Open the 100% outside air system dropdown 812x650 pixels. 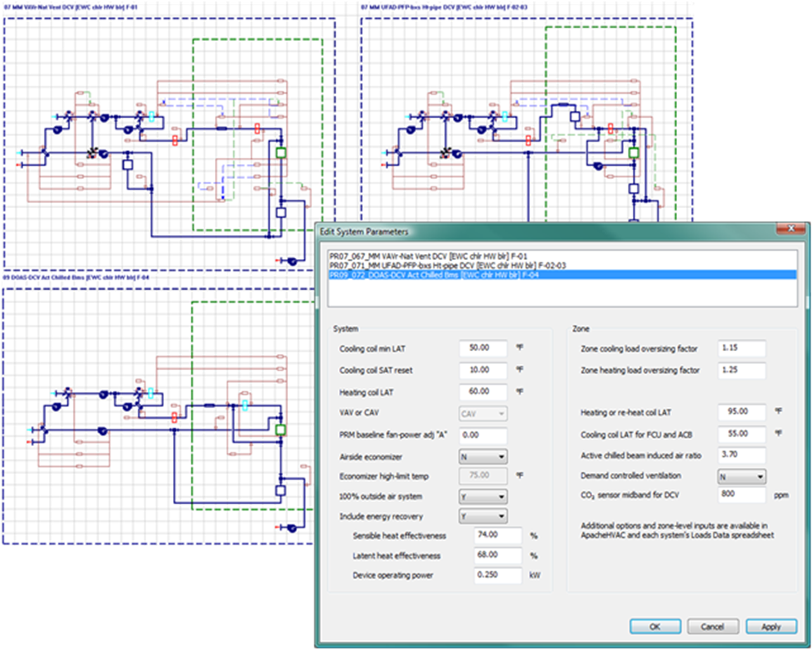(483, 497)
